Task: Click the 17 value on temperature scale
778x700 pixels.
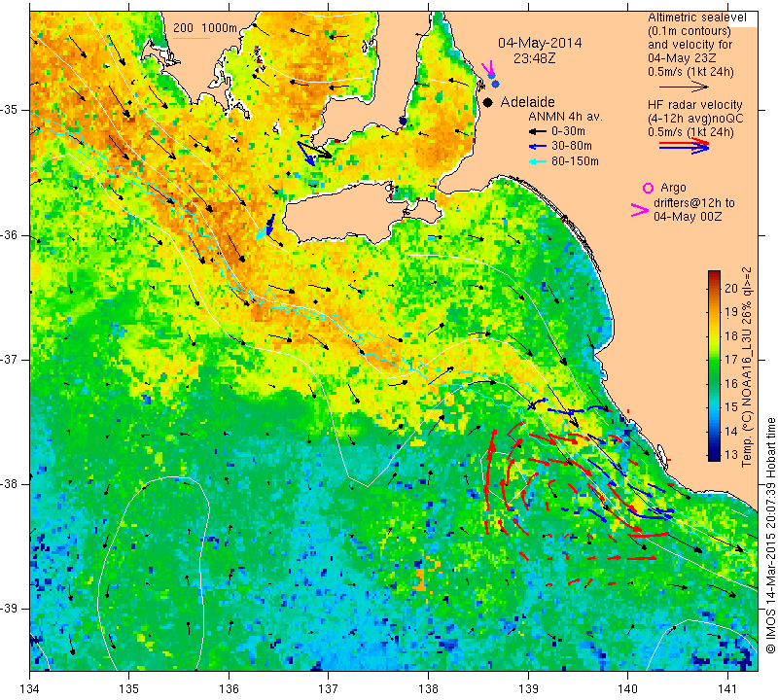Action: 731,359
